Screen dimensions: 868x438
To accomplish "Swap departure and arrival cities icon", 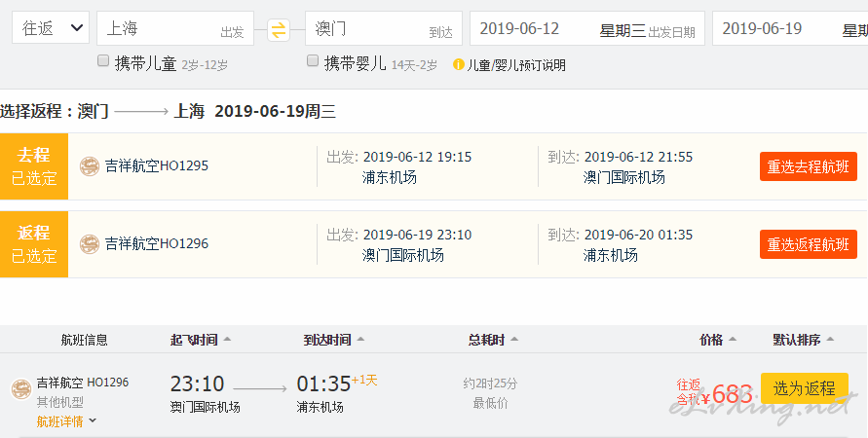I will click(279, 30).
